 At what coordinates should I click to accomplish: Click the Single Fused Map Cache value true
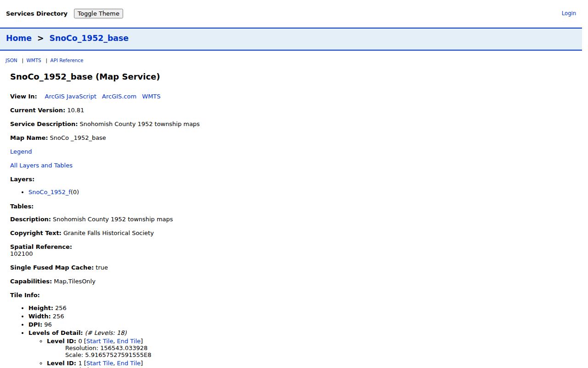point(102,268)
